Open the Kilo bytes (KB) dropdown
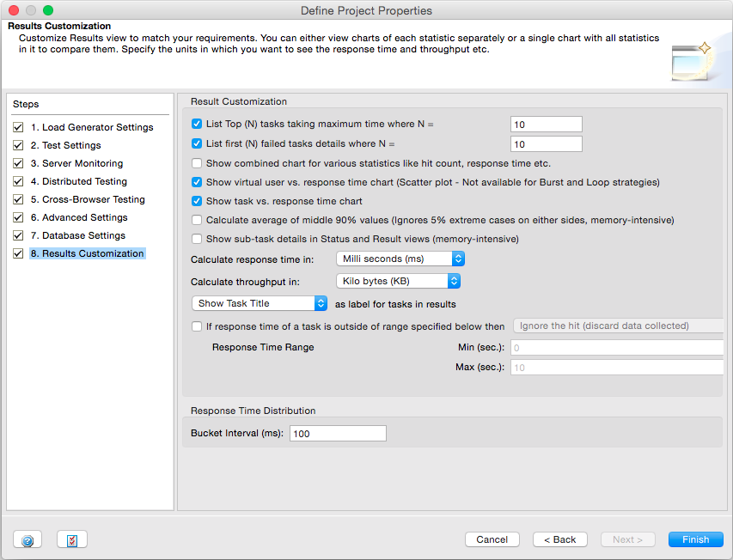Viewport: 733px width, 560px height. (x=398, y=281)
